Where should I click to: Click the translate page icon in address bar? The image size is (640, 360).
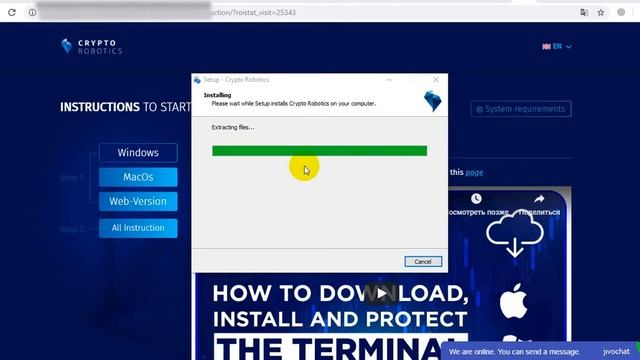click(x=584, y=12)
